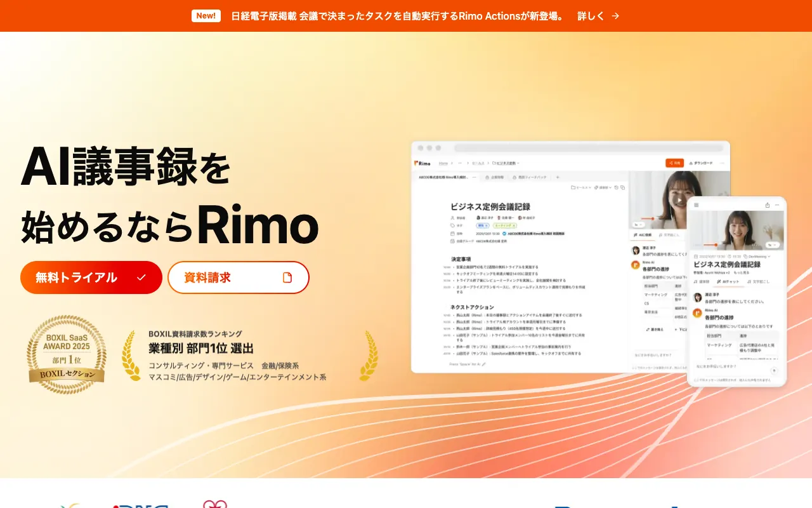The height and width of the screenshot is (508, 812).
Task: Click ビジネス定例会議記録 title in the mobile mockup
Action: click(727, 264)
